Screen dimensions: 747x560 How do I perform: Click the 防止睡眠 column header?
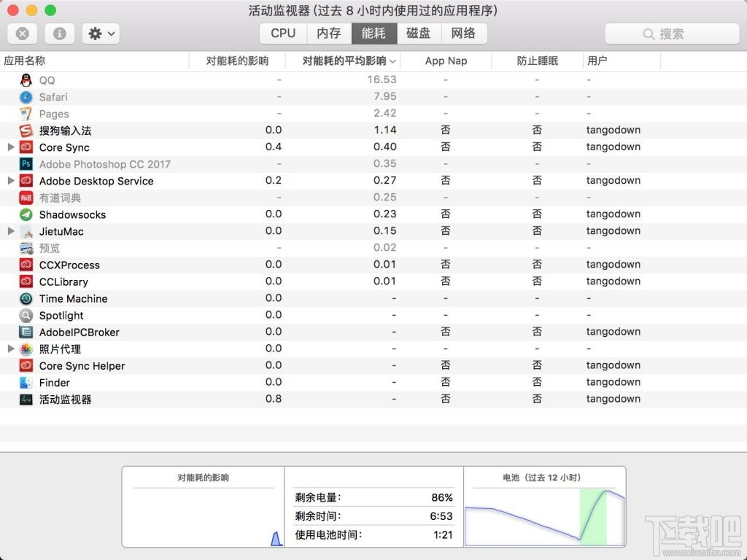537,61
